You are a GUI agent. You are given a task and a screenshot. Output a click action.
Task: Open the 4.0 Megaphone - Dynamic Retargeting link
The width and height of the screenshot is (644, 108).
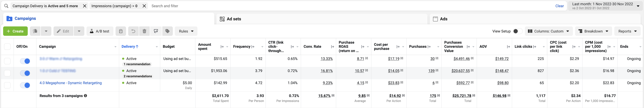(x=71, y=83)
